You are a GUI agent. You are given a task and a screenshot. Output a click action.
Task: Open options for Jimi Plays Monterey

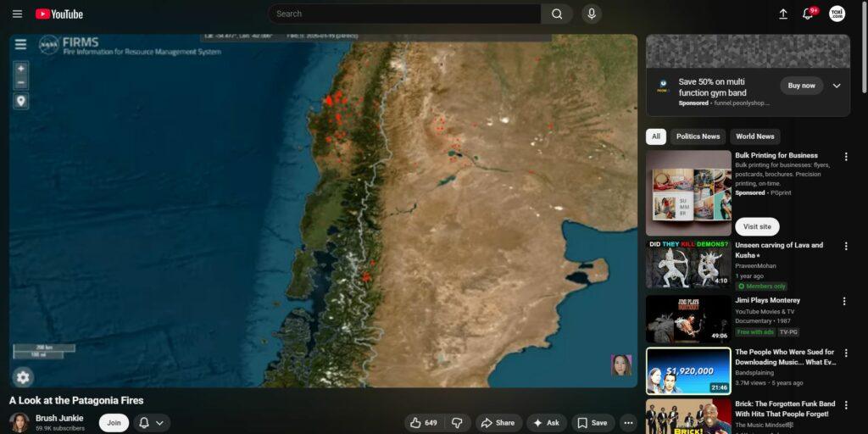point(844,301)
